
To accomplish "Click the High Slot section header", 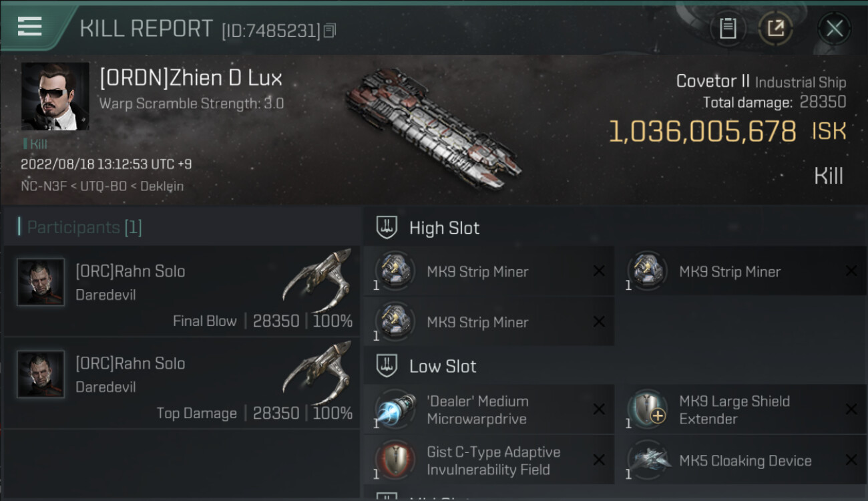I will click(444, 228).
